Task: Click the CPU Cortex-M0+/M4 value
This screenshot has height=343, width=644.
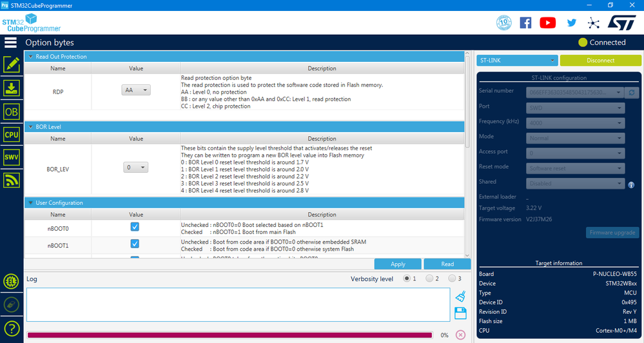Action: click(x=616, y=331)
